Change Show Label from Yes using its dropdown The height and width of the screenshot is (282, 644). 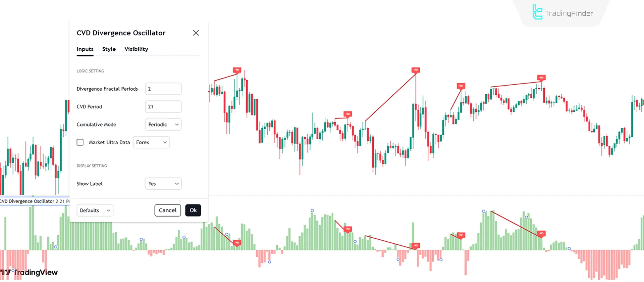point(163,184)
